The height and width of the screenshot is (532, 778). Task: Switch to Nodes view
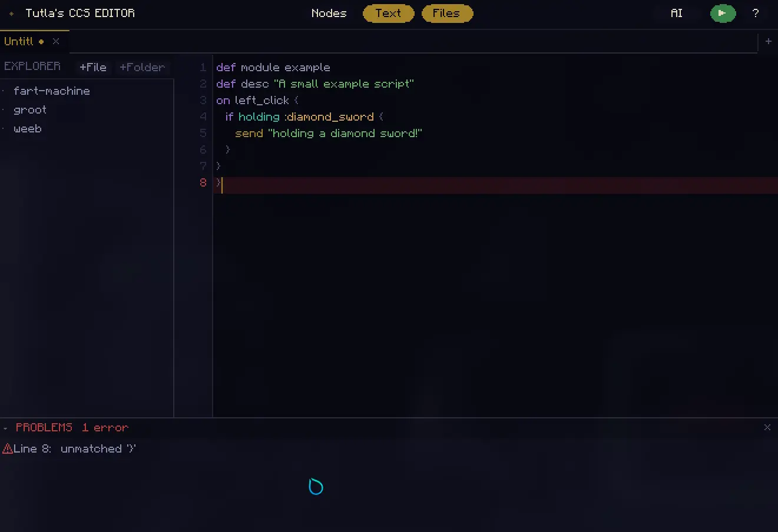coord(329,13)
